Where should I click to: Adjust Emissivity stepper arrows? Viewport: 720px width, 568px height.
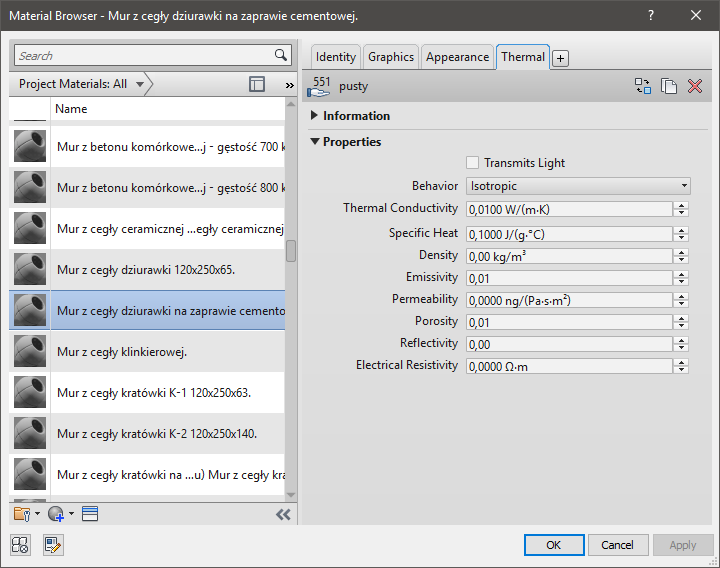[681, 278]
